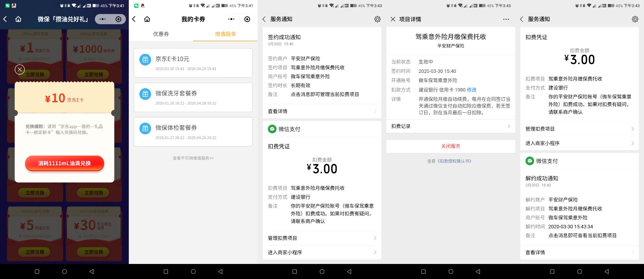Switch to 优惠券 tab
This screenshot has height=279, width=644.
click(161, 34)
